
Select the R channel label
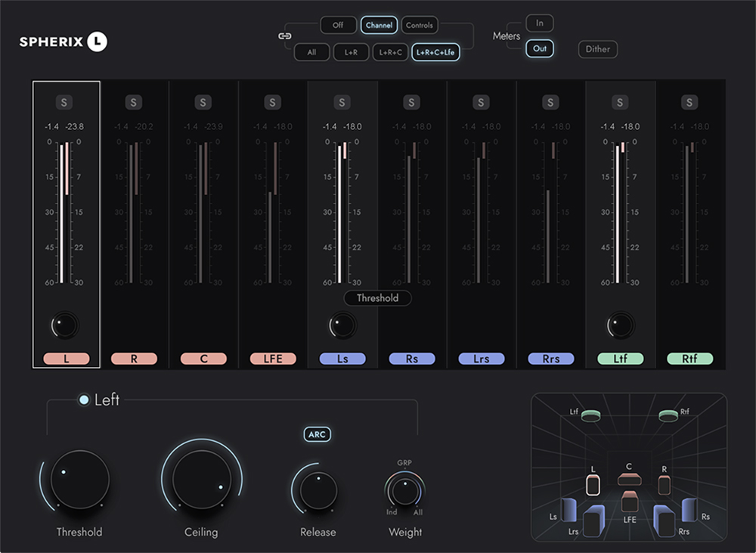click(x=134, y=359)
